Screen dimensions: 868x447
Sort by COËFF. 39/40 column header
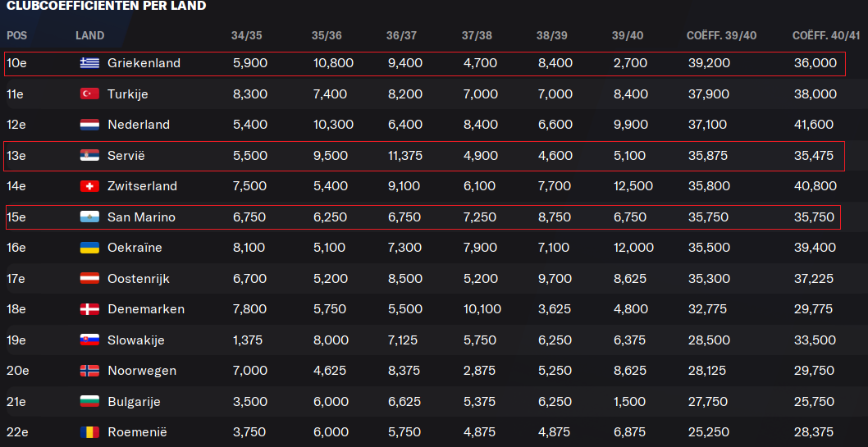tap(721, 35)
